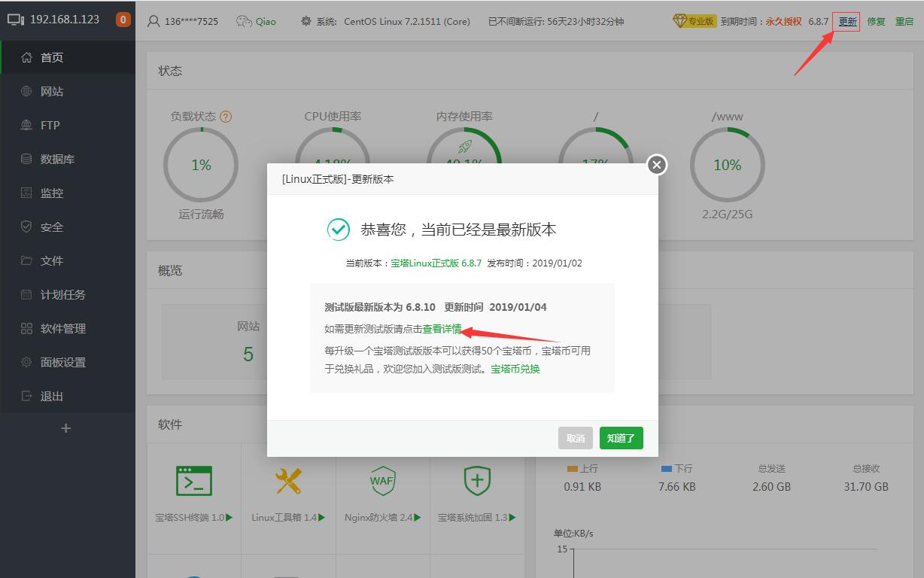Click the globe icon for 网站

pyautogui.click(x=27, y=91)
